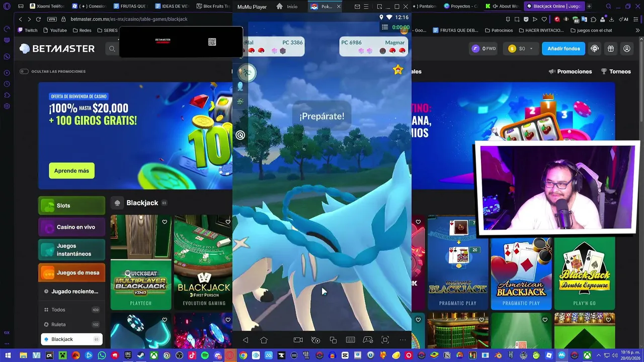This screenshot has height=362, width=644.
Task: Click the Añadir fondos button
Action: (563, 49)
